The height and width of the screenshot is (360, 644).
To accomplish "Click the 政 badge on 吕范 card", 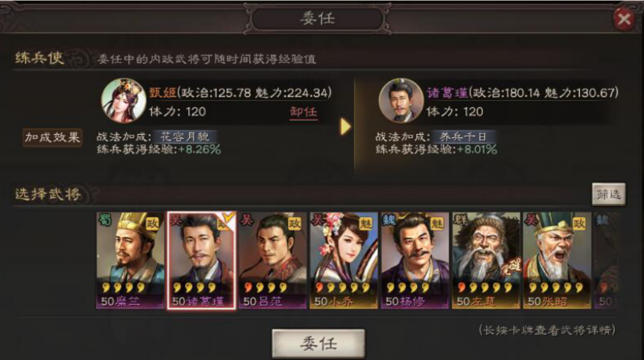I will pos(295,224).
